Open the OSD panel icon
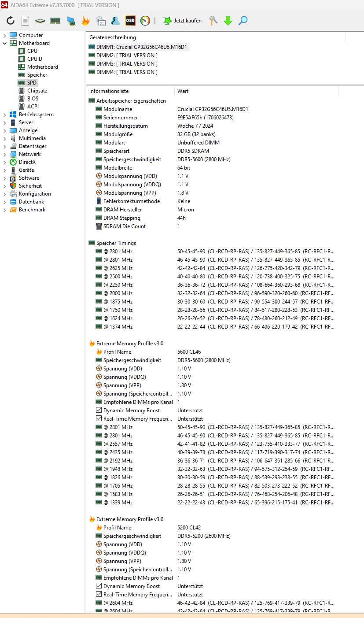The height and width of the screenshot is (618, 364). (x=130, y=21)
